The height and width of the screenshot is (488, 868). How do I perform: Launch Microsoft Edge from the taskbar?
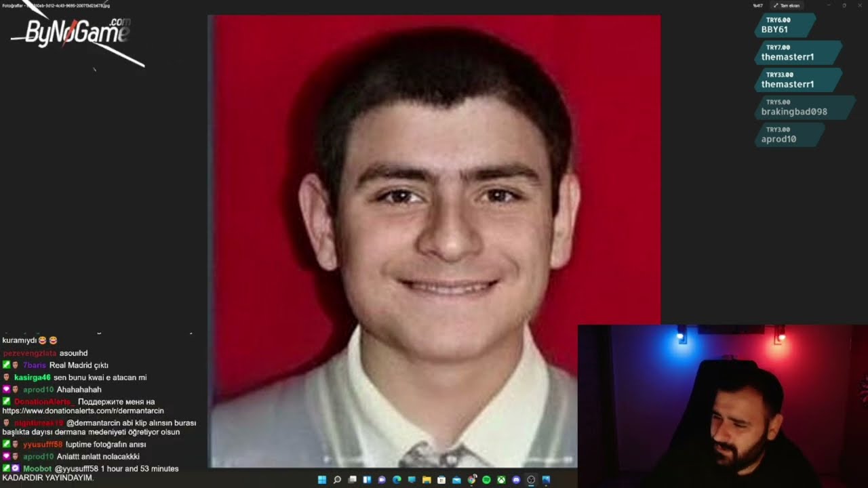pos(397,480)
